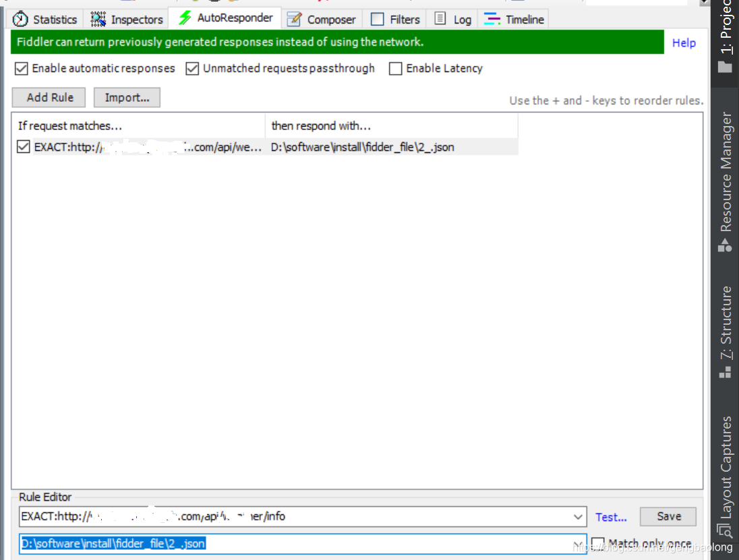The height and width of the screenshot is (560, 739).
Task: Click the "If request matches..." column header
Action: 139,126
